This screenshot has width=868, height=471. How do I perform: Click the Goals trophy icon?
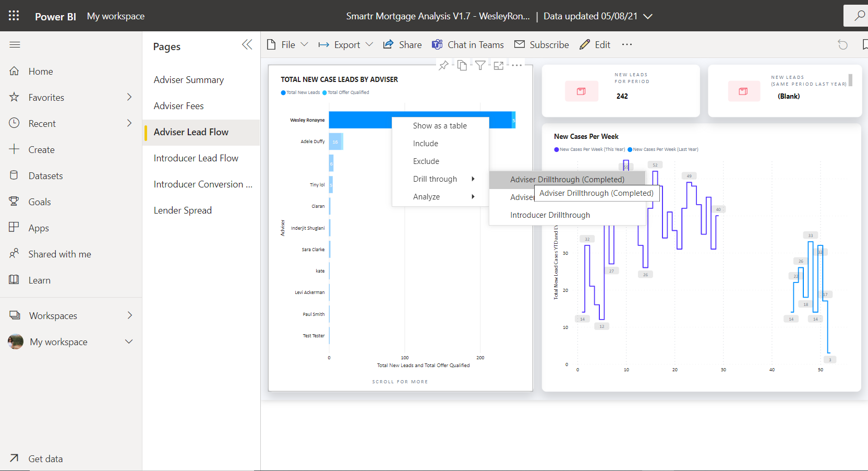[14, 202]
